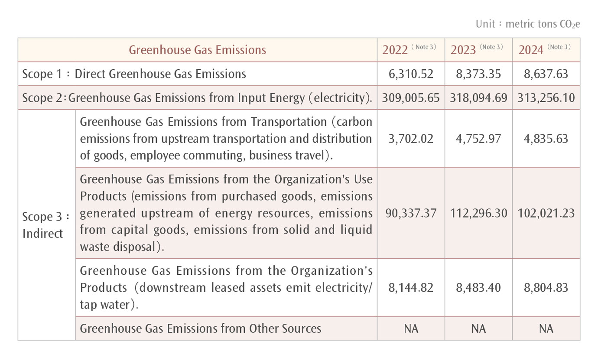Click the 2023 Scope 1 value 8,373.35
Image resolution: width=598 pixels, height=364 pixels.
(x=478, y=74)
